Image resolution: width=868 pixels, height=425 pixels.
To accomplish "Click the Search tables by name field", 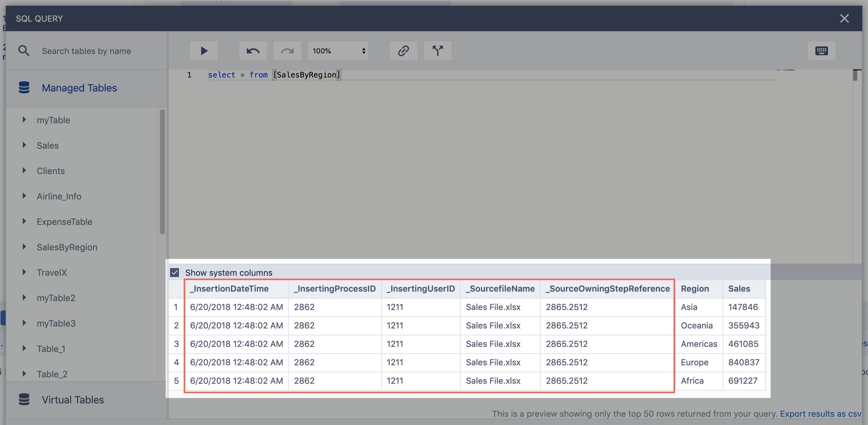I will (x=86, y=51).
